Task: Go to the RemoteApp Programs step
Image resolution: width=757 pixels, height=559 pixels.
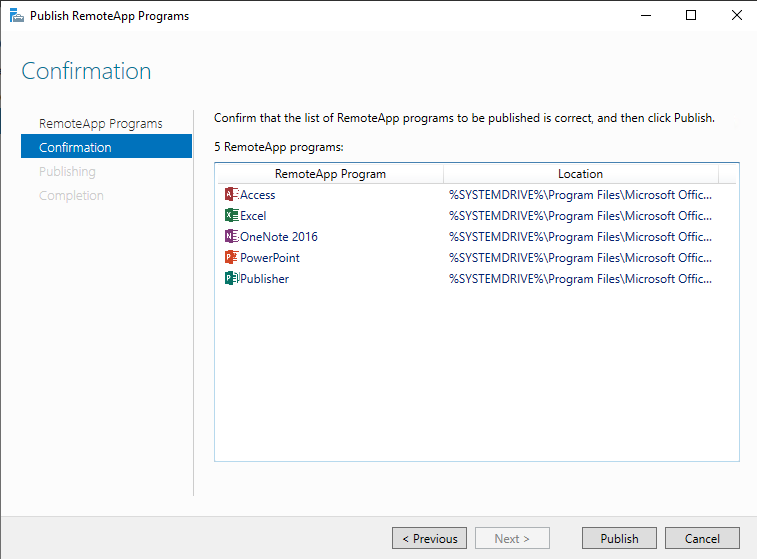Action: (x=100, y=124)
